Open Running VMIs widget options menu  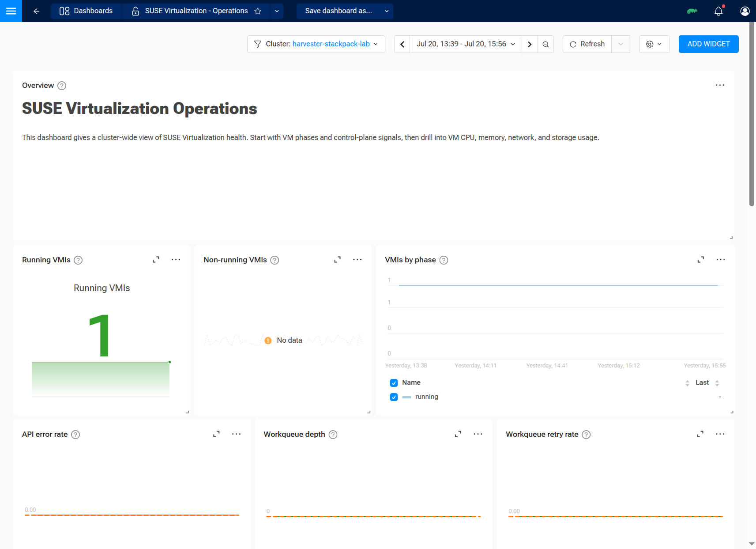tap(176, 260)
